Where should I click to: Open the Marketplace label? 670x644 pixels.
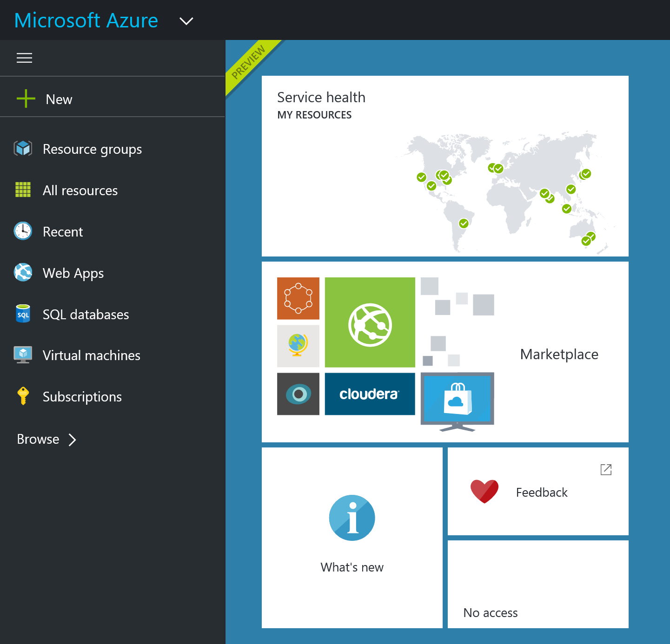click(x=559, y=355)
